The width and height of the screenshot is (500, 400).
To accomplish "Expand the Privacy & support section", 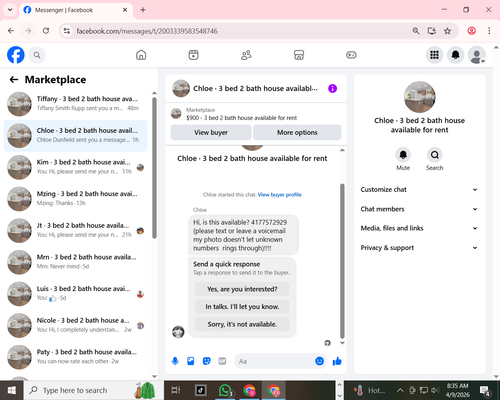I will [419, 248].
